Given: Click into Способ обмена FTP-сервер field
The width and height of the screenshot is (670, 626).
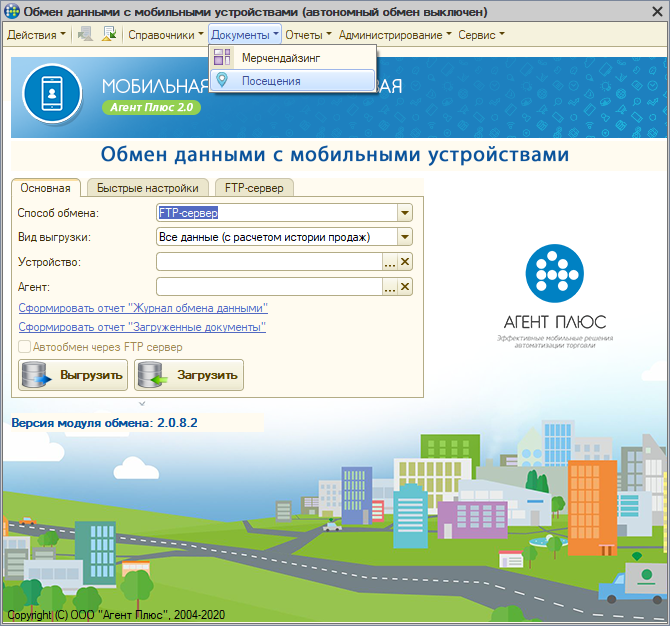Looking at the screenshot, I should click(x=277, y=212).
